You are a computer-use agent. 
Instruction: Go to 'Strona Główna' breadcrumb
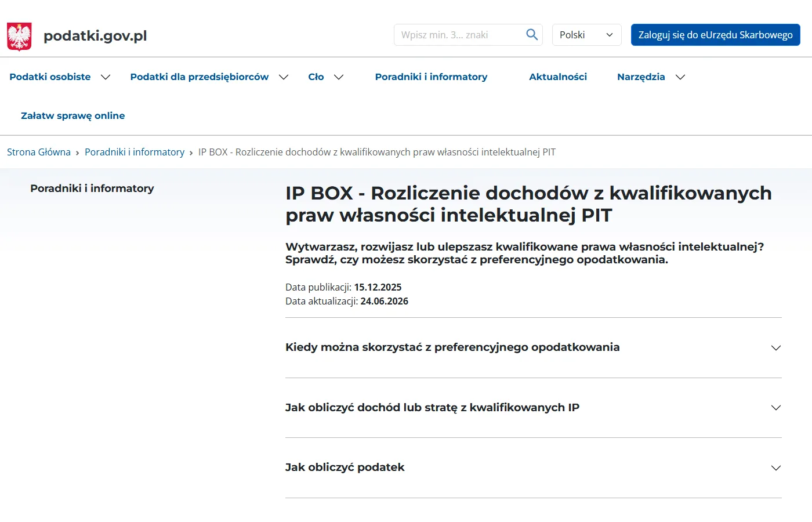pos(39,152)
